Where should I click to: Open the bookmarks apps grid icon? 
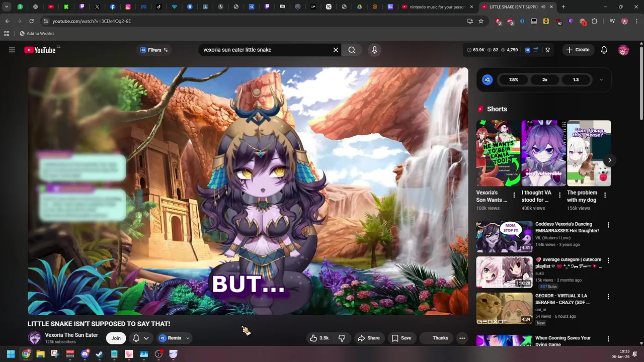(7, 33)
